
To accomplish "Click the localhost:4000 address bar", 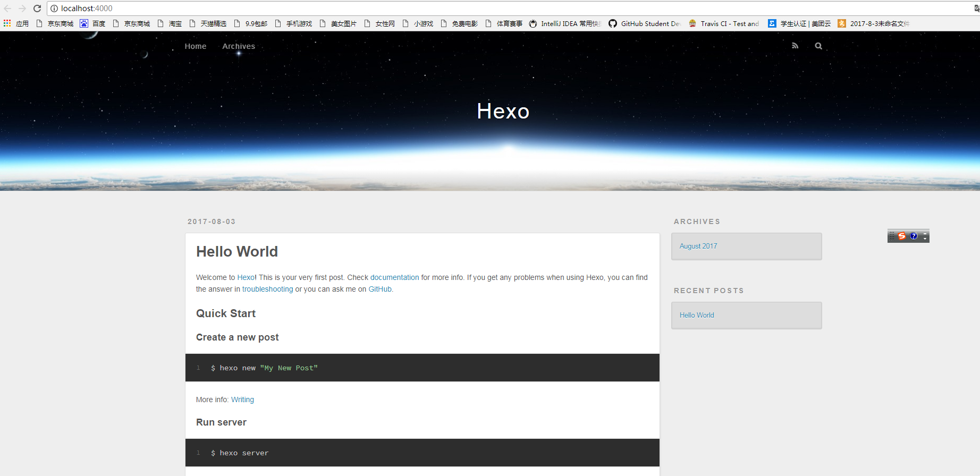I will pyautogui.click(x=510, y=8).
